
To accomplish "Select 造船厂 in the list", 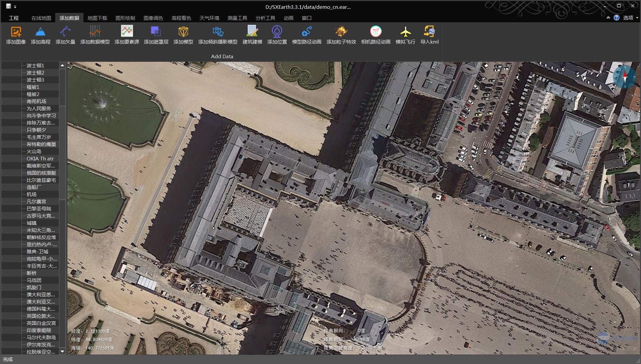I will tap(34, 187).
